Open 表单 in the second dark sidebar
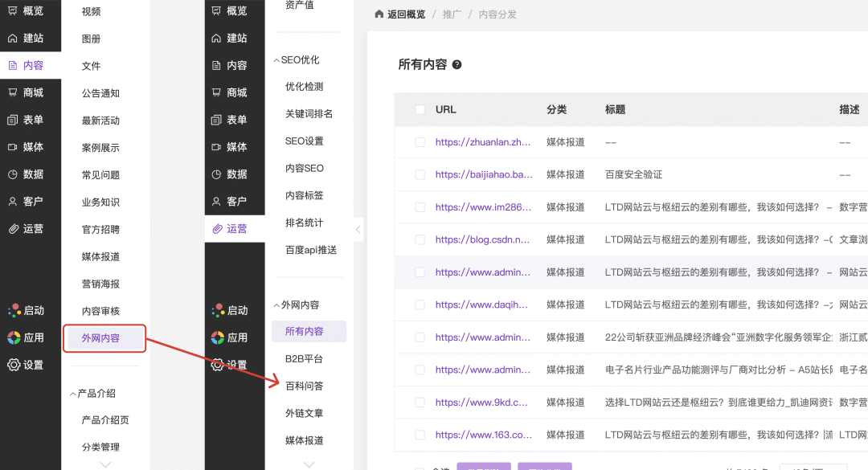The image size is (868, 470). pos(230,120)
